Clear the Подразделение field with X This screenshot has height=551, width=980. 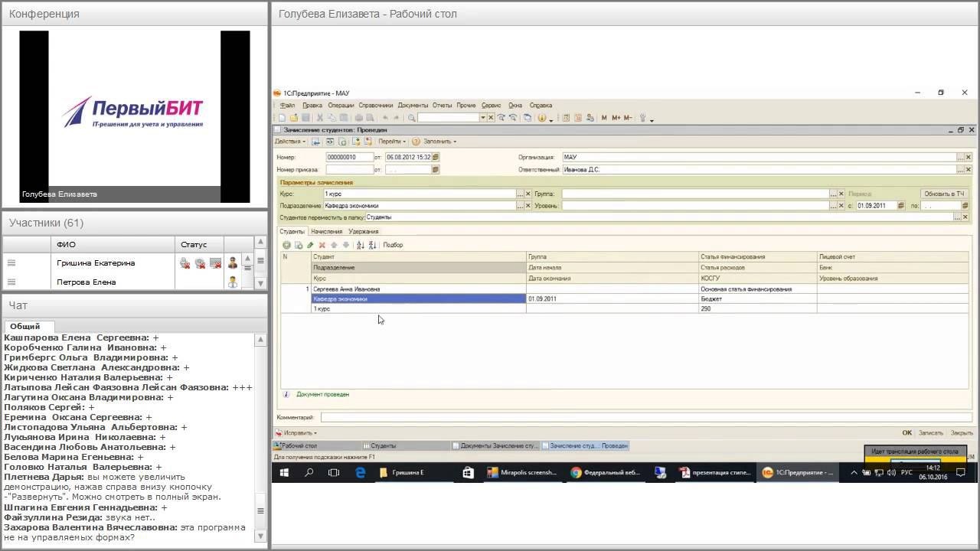pos(528,206)
